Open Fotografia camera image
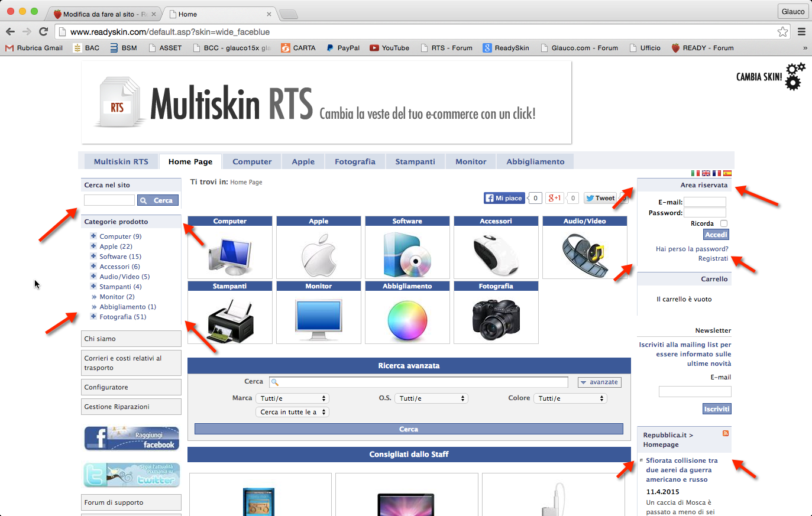Image resolution: width=812 pixels, height=516 pixels. 496,317
